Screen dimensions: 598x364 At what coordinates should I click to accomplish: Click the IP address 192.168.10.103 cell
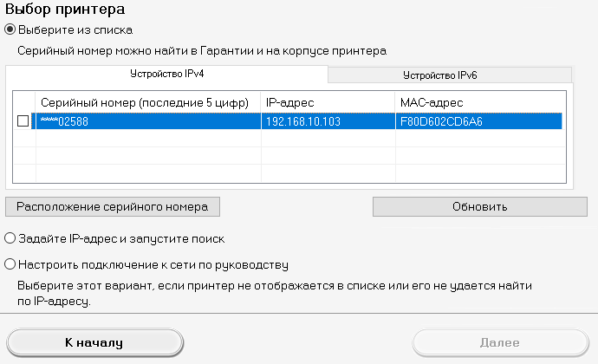coord(327,122)
